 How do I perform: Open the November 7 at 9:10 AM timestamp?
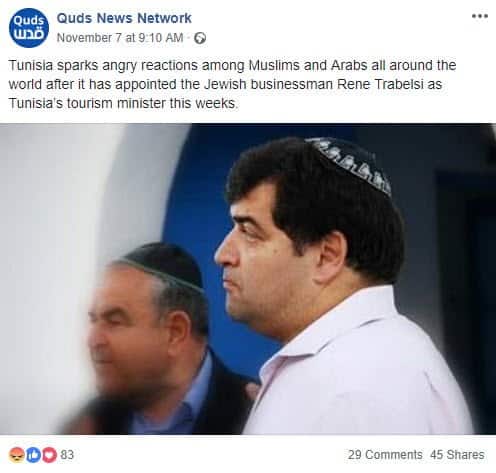coord(120,38)
